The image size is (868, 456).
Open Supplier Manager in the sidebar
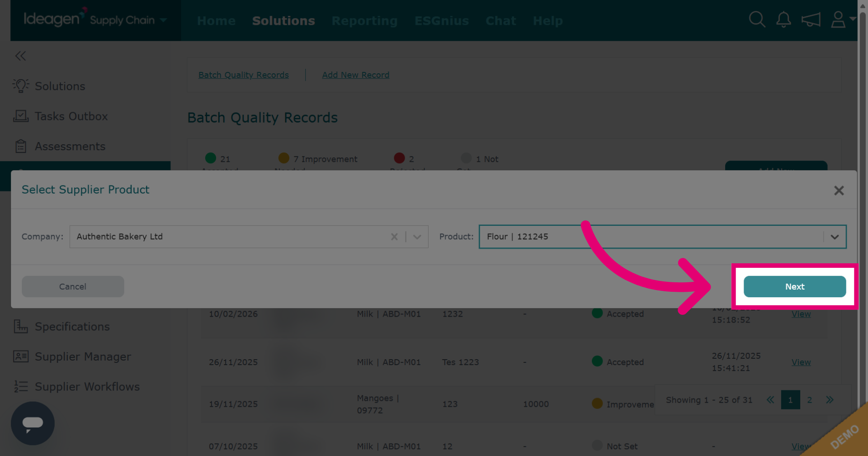[72, 356]
